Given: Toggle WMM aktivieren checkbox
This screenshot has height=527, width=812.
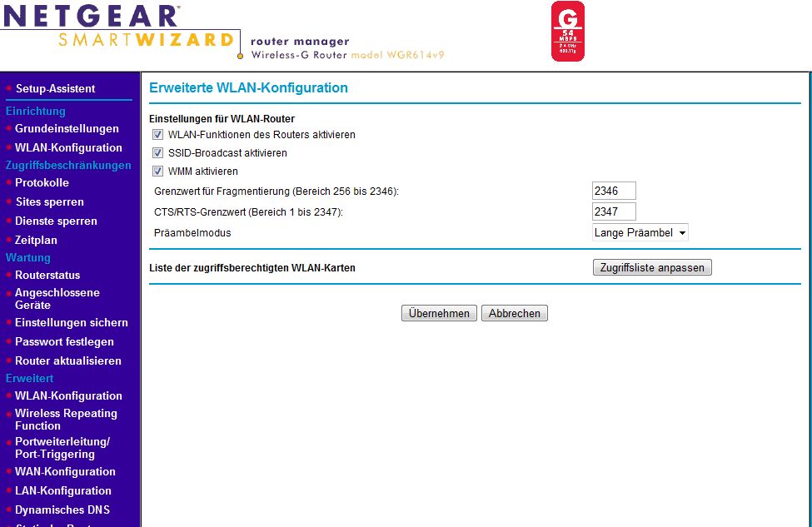Looking at the screenshot, I should click(x=158, y=171).
